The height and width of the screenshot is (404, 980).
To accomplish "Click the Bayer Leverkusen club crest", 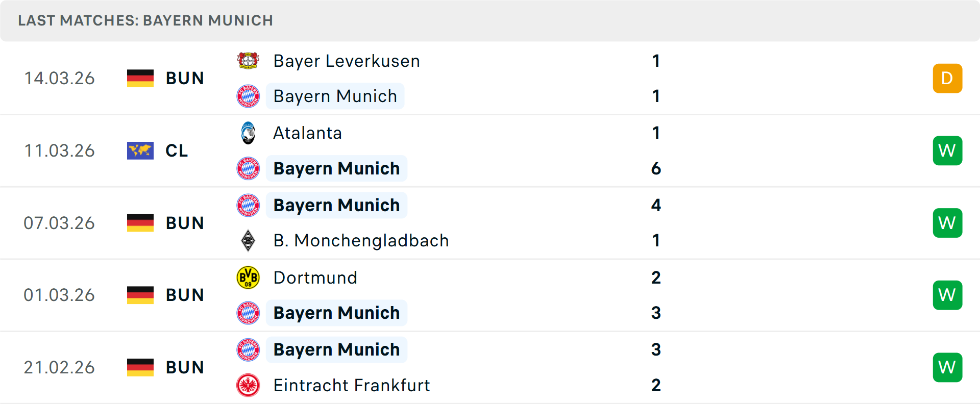I will pos(248,60).
